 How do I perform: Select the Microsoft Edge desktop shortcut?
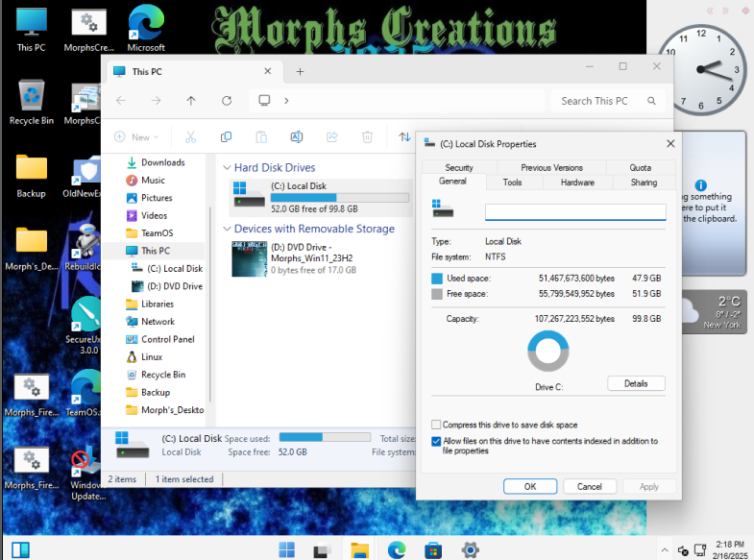coord(146,30)
